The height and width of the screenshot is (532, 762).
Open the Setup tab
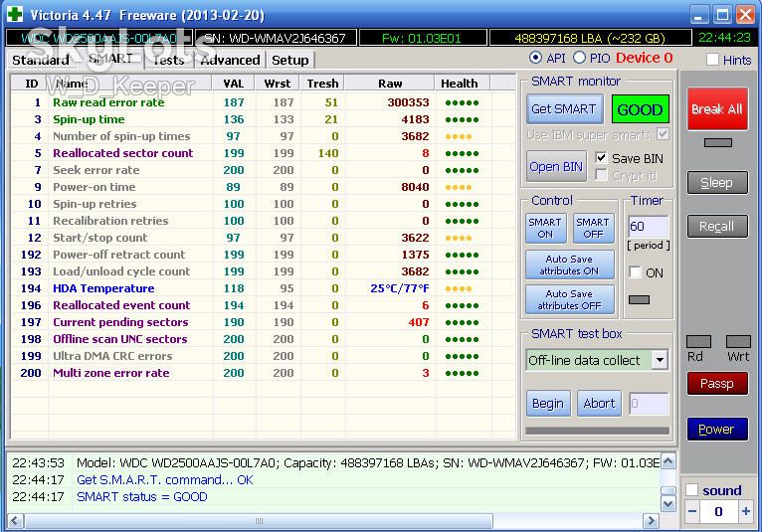[x=290, y=60]
